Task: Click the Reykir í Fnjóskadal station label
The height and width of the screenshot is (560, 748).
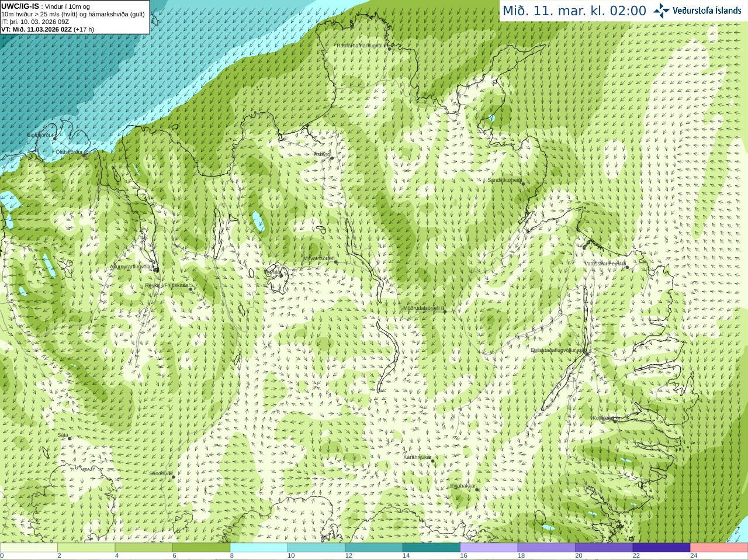Action: [x=167, y=285]
